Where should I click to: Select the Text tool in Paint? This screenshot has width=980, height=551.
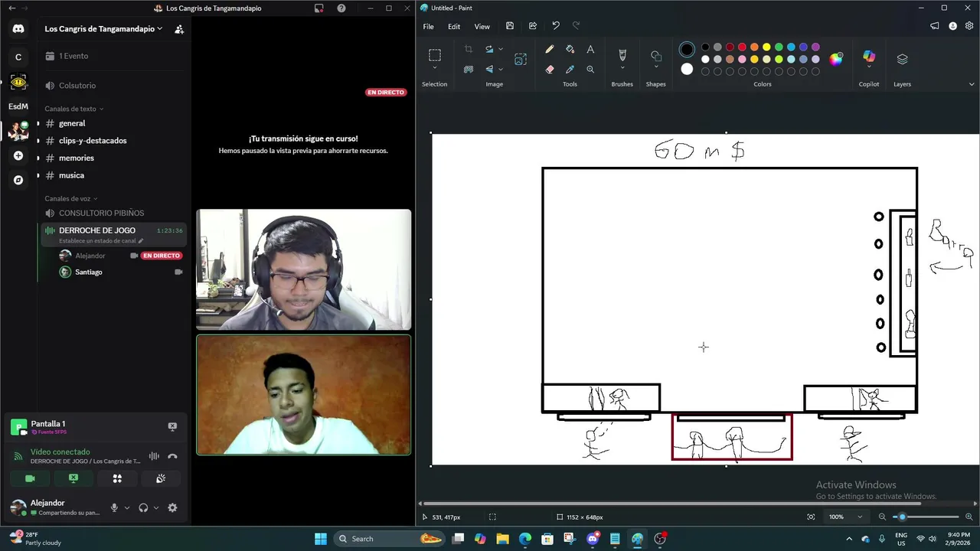[x=590, y=49]
